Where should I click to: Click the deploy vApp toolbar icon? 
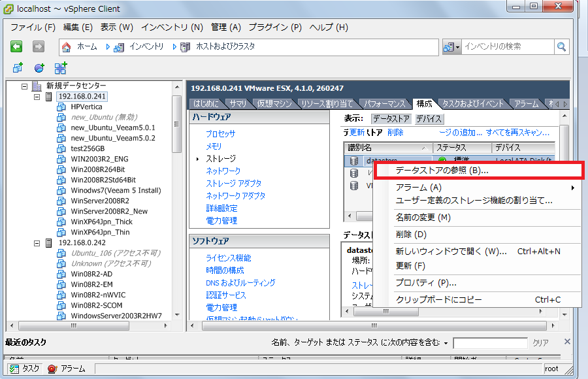60,68
